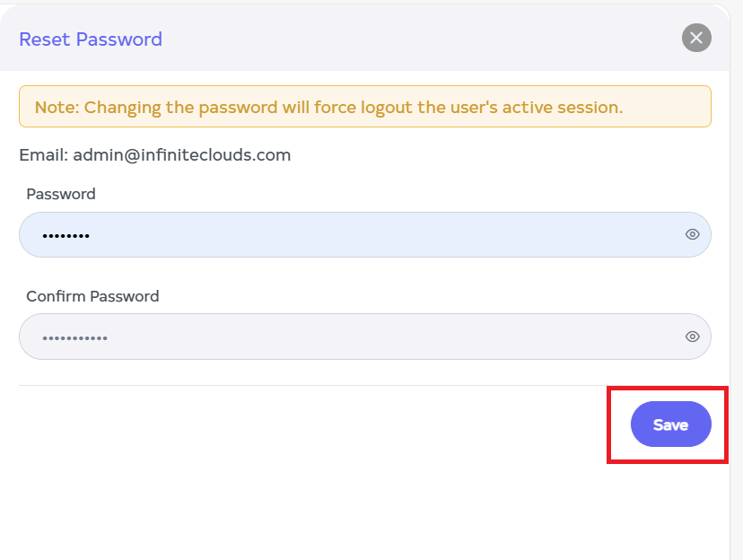Click the admin@infiniteclouds.com email address

181,154
